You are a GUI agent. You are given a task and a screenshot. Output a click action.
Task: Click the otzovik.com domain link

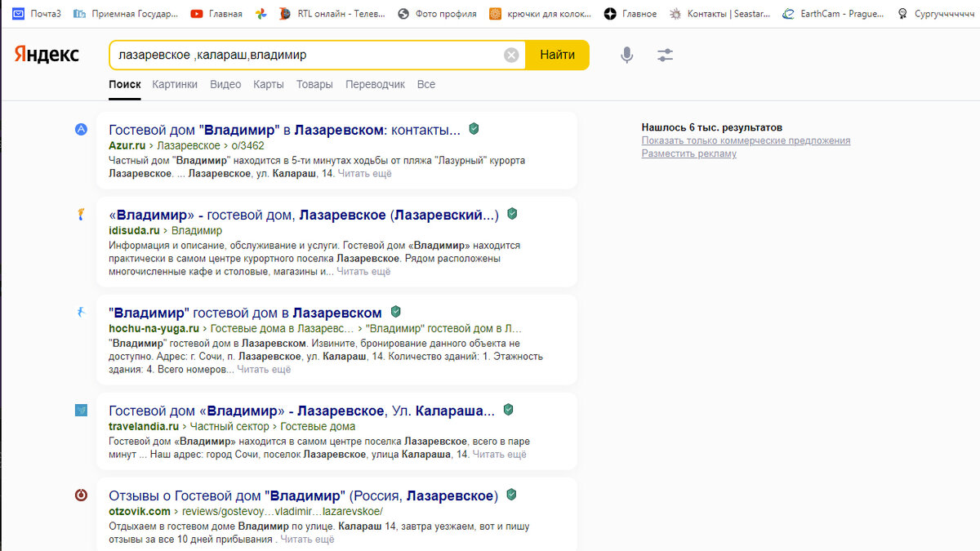point(140,511)
